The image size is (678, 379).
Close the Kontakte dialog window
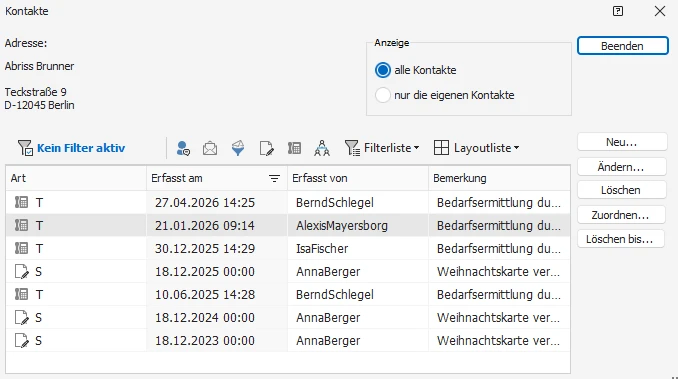click(x=660, y=11)
